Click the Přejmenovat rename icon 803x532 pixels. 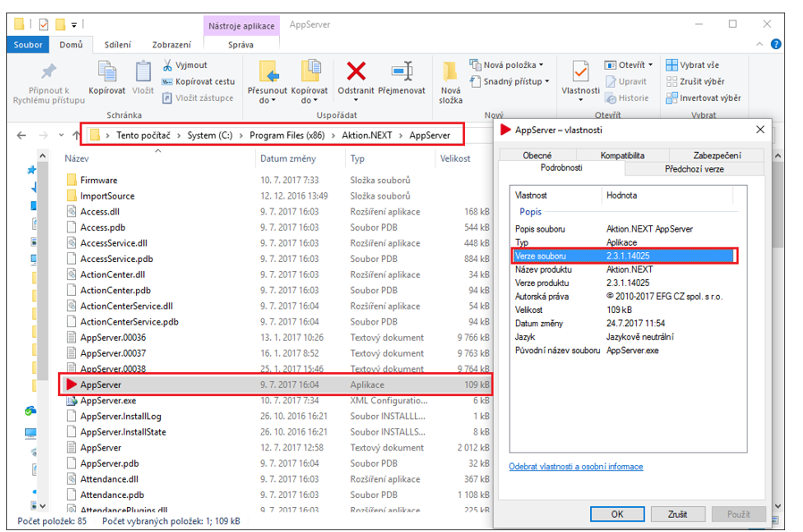[401, 72]
